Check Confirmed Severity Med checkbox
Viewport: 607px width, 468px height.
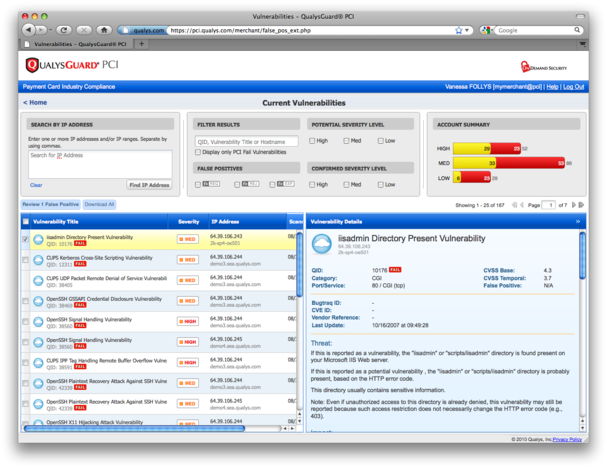click(346, 185)
